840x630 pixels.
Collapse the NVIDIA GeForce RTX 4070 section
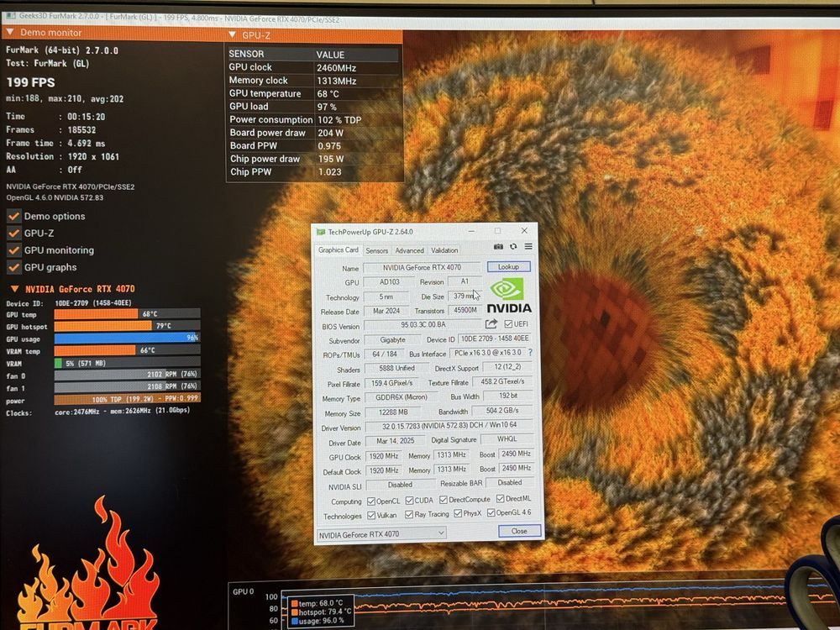pos(14,289)
